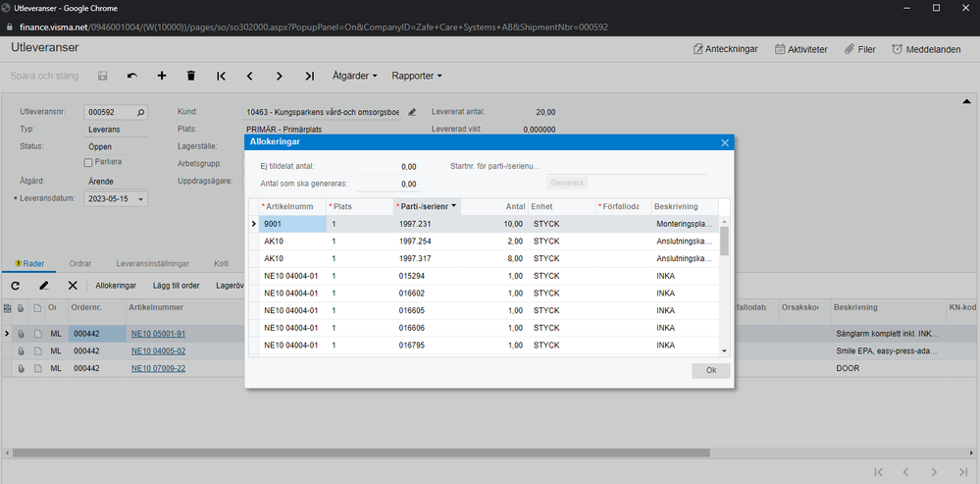Search Utleveransnr with magnifier icon

pos(140,113)
